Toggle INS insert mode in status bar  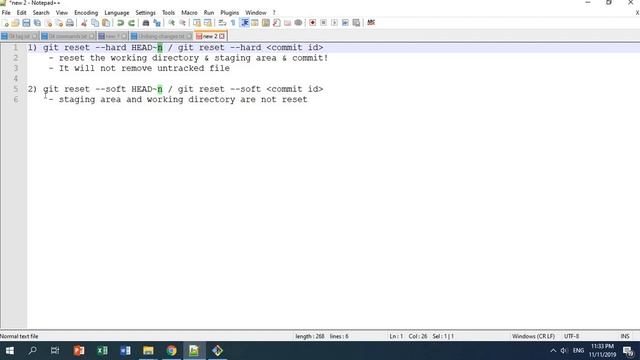pyautogui.click(x=625, y=336)
